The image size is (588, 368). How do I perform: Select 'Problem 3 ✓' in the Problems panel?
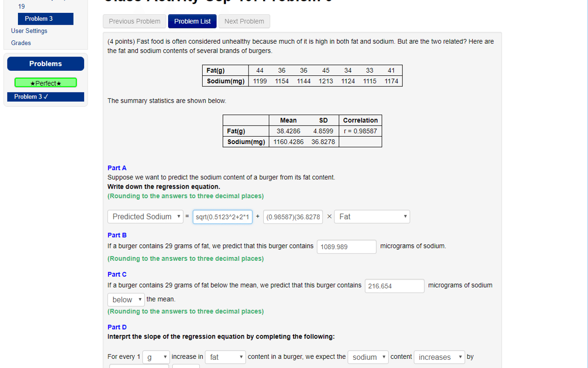(45, 97)
